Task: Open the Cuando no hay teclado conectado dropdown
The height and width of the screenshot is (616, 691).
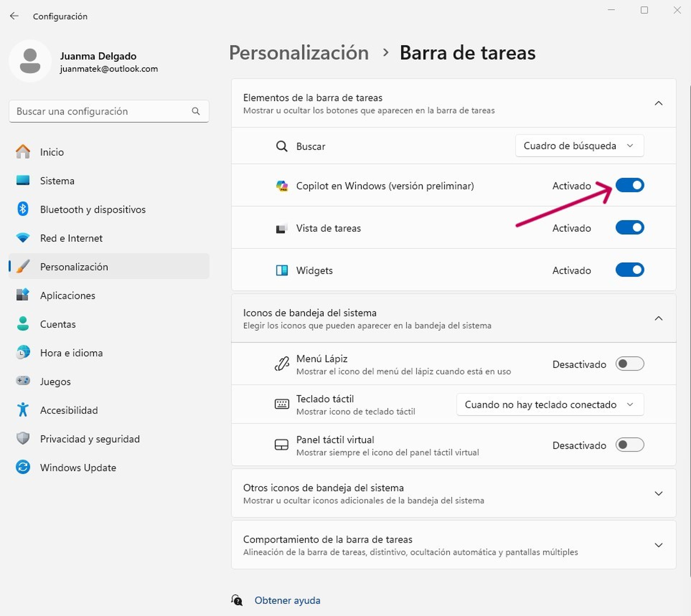Action: (550, 404)
